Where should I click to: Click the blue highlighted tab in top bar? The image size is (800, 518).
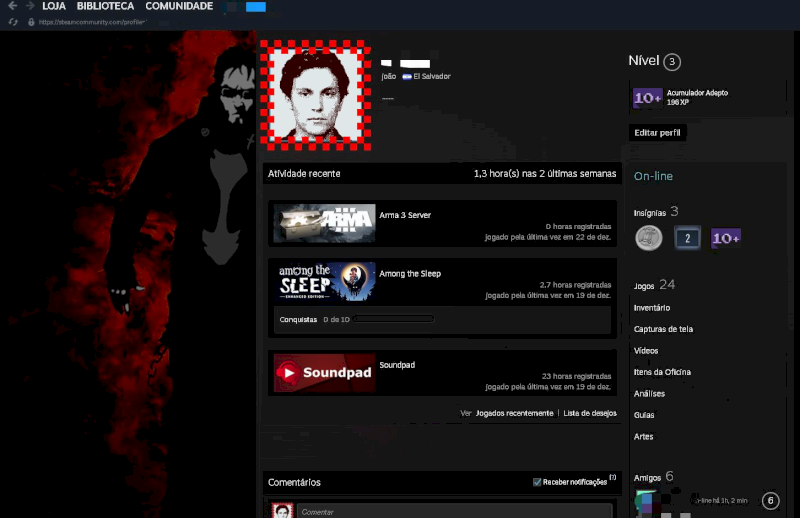click(256, 7)
